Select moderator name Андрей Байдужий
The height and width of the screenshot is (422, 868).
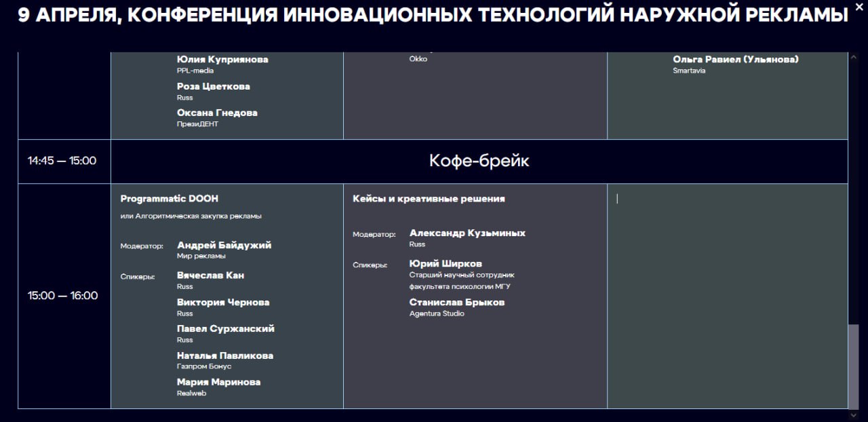224,246
